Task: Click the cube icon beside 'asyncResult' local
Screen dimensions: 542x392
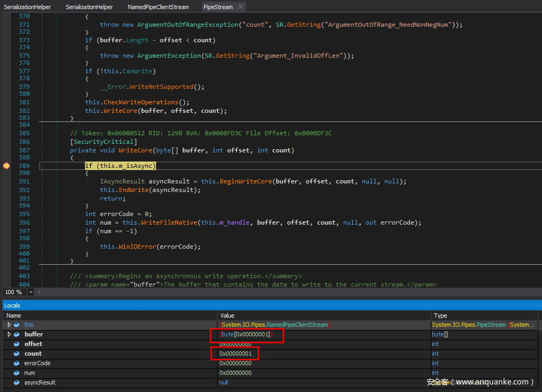Action: [x=17, y=382]
